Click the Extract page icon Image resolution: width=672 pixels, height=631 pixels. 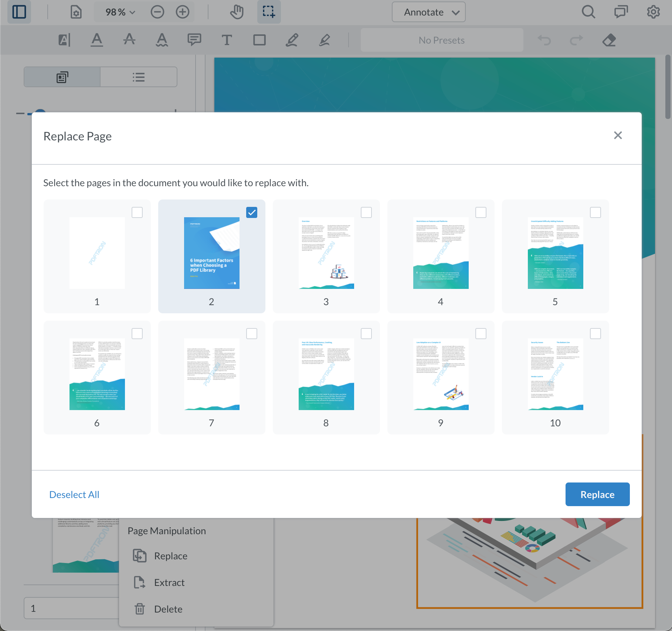pyautogui.click(x=140, y=582)
